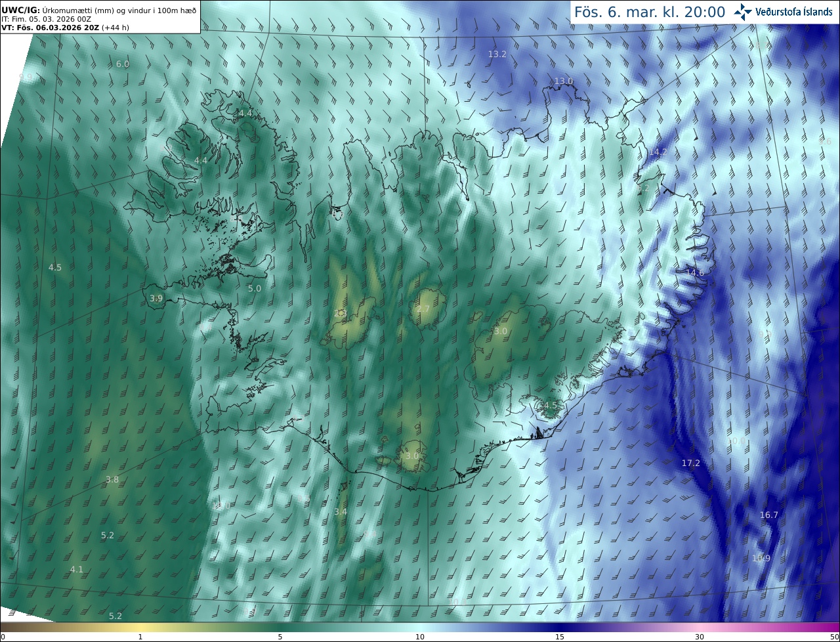The width and height of the screenshot is (840, 642).
Task: Select the IT: Fim. 05. 03. 2026 00Z line
Action: click(x=46, y=19)
